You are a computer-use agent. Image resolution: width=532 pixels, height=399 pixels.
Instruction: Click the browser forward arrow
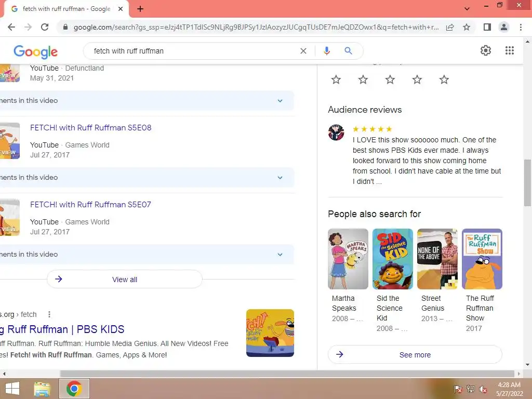[28, 27]
